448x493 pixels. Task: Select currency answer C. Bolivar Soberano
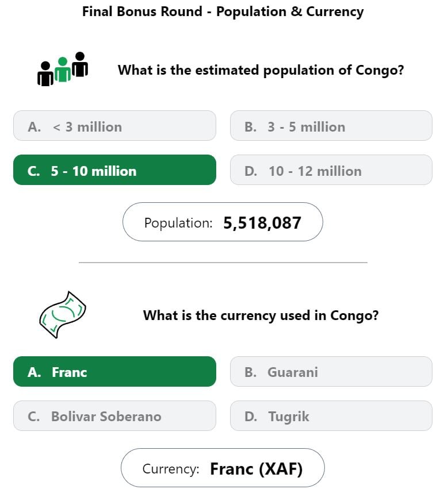114,416
